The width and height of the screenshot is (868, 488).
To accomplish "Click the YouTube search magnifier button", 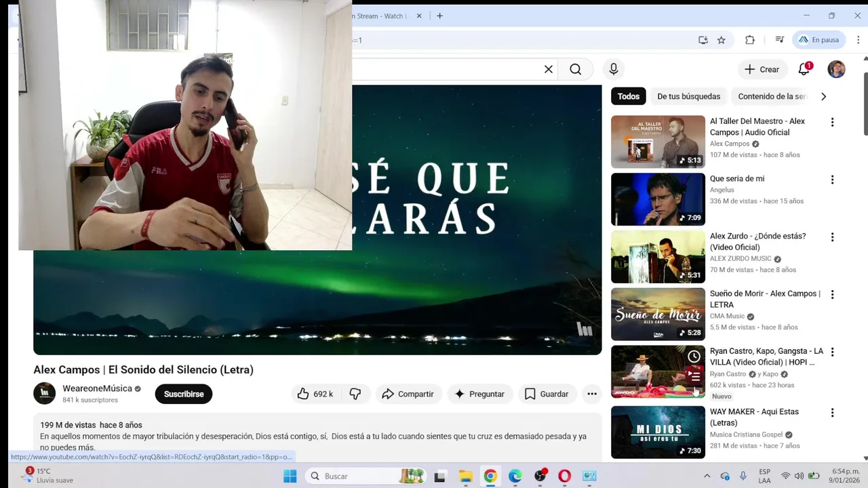I will tap(576, 69).
